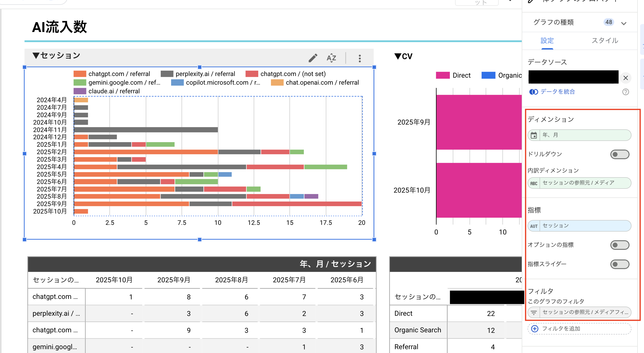This screenshot has height=353, width=644.
Task: Click the ABC type icon of breakdown dimension
Action: pos(534,183)
